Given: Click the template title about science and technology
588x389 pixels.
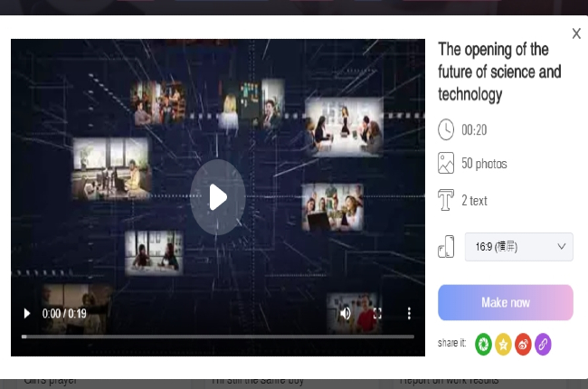Looking at the screenshot, I should point(499,71).
